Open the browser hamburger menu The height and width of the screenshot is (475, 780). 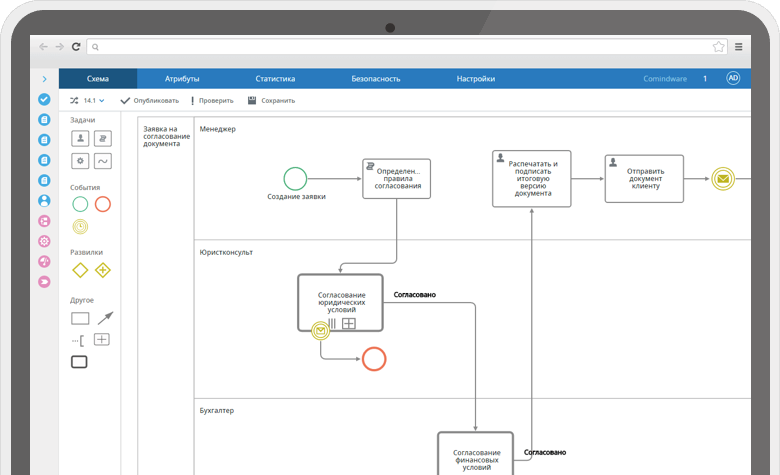pos(739,47)
